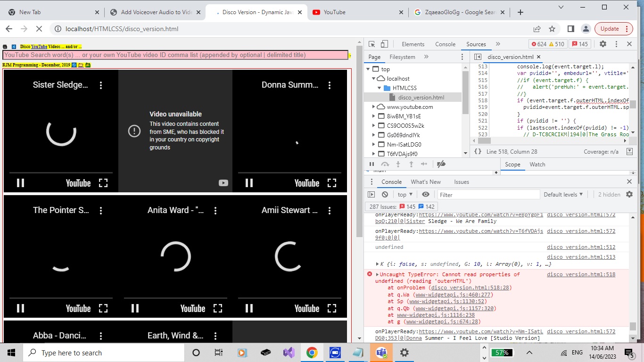Open console settings gear
The image size is (644, 362).
629,195
